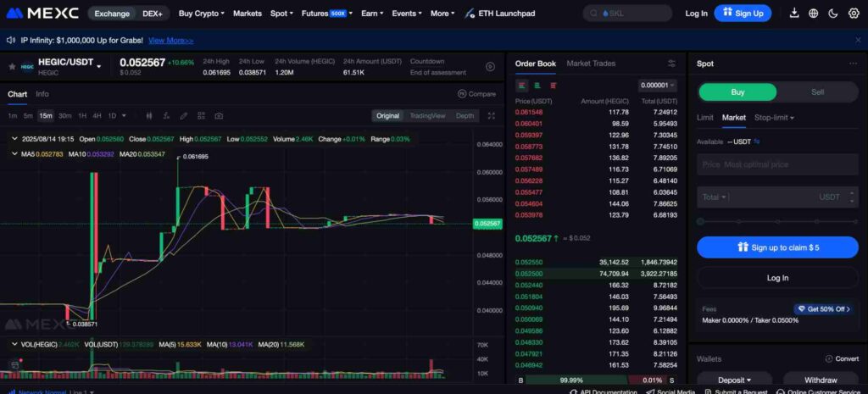
Task: Open the settings gear icon in header
Action: [853, 14]
